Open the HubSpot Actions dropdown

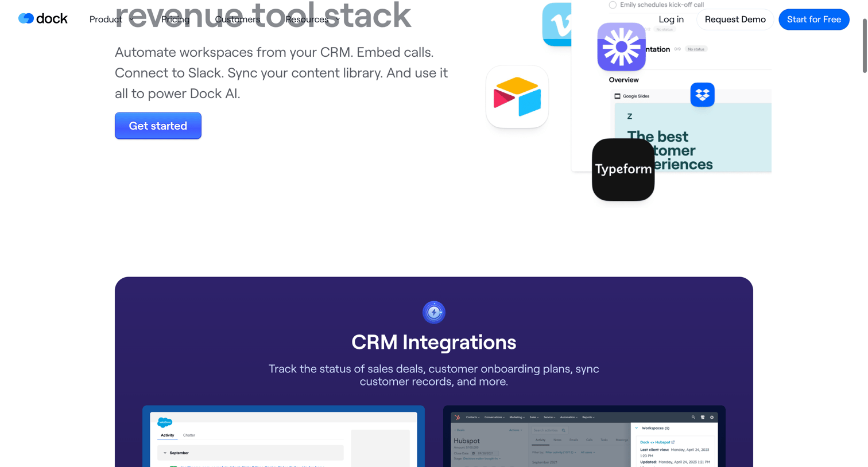tap(516, 430)
